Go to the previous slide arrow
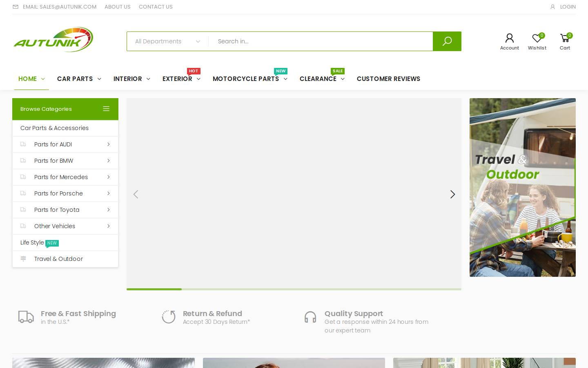 [136, 194]
